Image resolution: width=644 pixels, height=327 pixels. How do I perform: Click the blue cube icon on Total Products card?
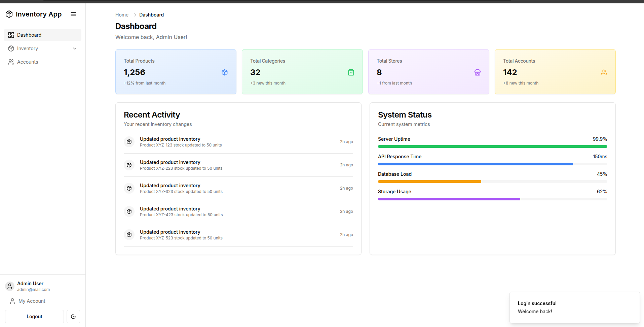[225, 72]
